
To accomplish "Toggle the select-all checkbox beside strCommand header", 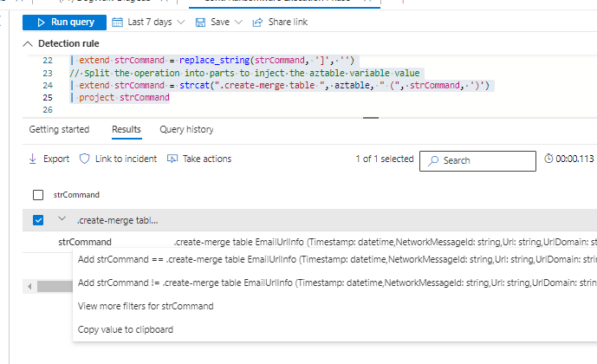I will (38, 195).
